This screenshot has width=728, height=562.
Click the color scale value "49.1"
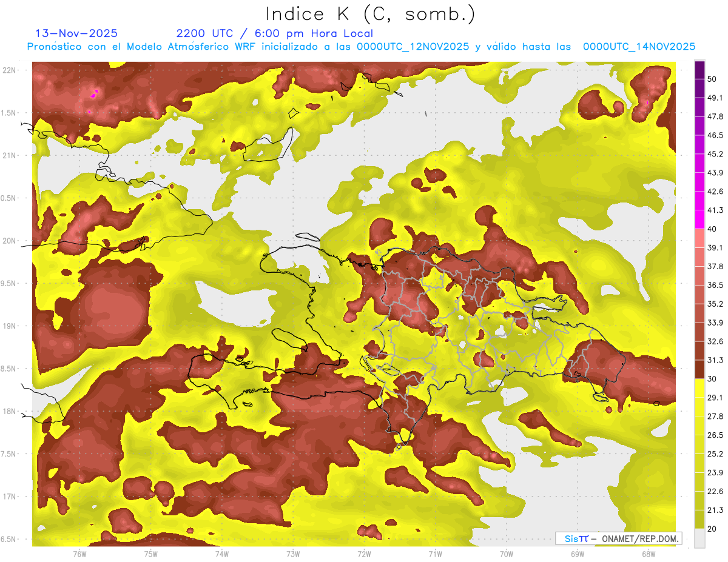(715, 97)
